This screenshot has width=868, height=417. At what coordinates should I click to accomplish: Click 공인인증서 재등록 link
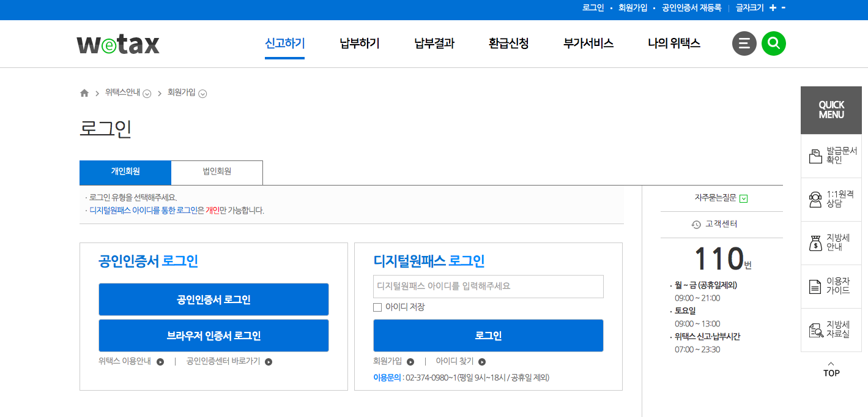click(x=691, y=8)
